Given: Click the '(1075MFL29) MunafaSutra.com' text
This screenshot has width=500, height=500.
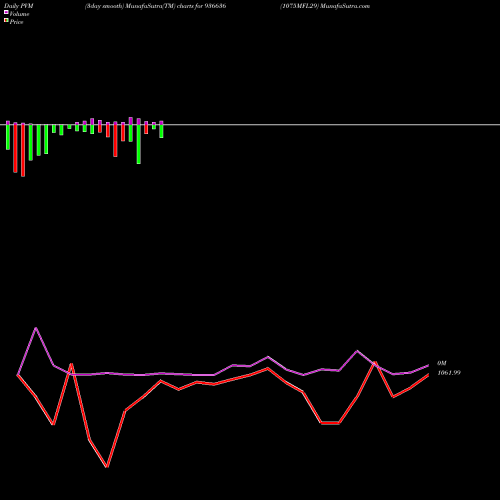Looking at the screenshot, I should coord(325,6).
